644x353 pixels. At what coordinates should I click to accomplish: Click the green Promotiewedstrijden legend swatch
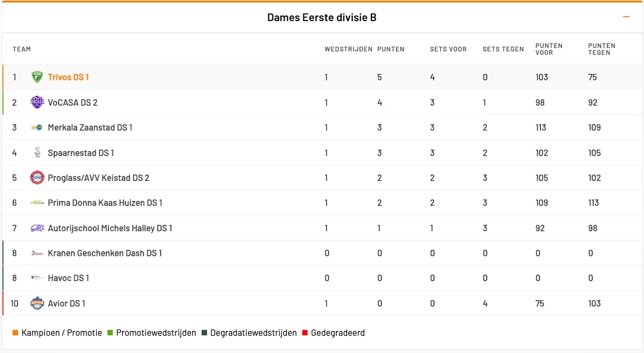pyautogui.click(x=110, y=333)
